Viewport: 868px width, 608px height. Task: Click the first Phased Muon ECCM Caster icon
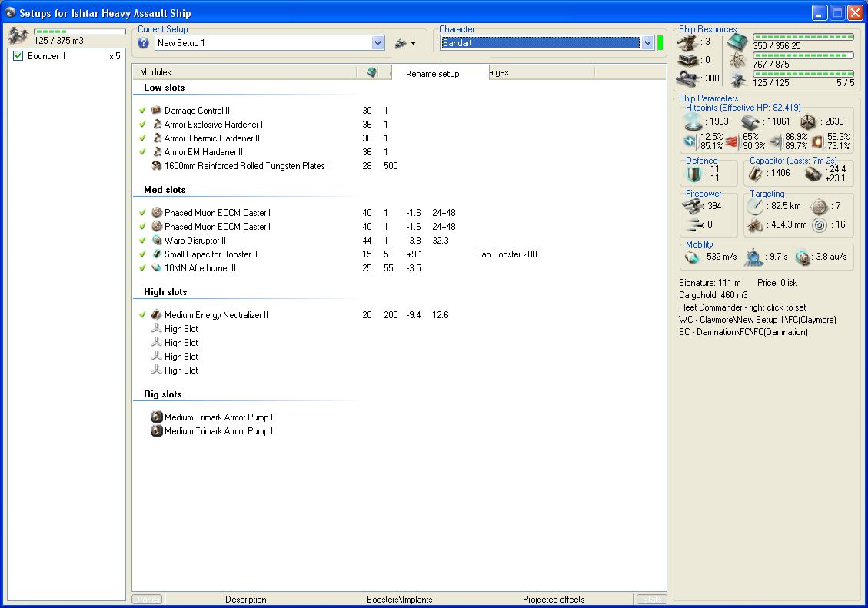pos(157,212)
